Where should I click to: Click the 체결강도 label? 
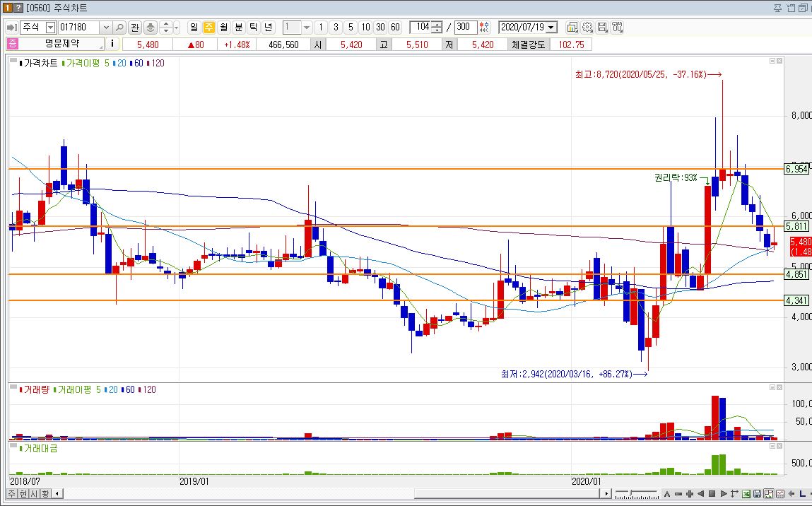tap(529, 45)
